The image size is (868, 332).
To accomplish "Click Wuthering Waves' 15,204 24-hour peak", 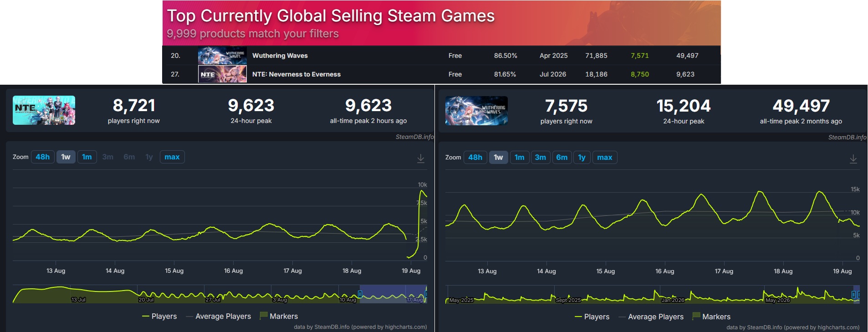I will 684,106.
